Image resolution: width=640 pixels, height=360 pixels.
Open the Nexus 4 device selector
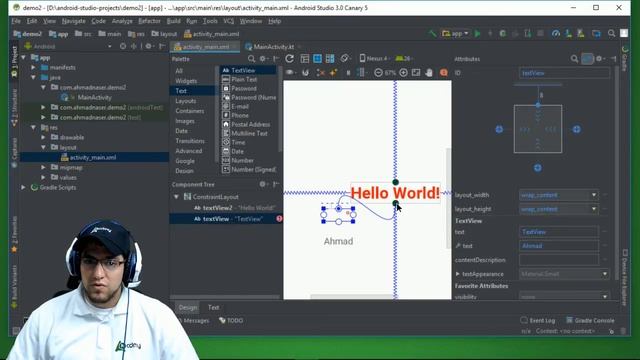pos(374,59)
